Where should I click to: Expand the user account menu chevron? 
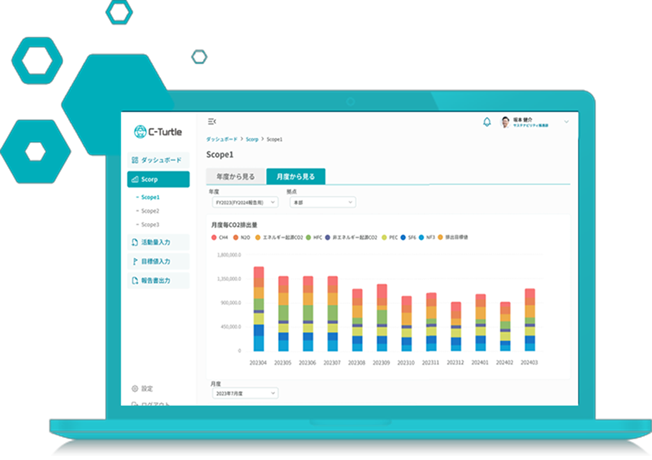566,122
